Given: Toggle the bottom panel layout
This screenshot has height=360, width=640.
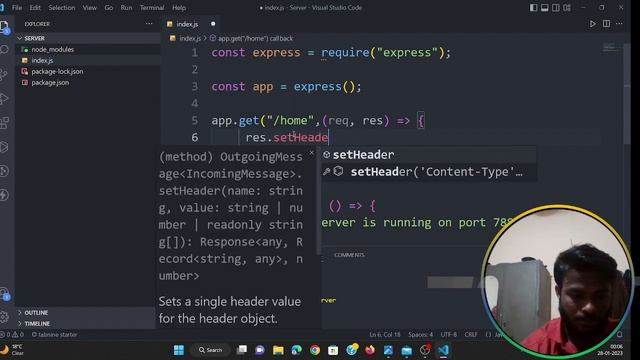Looking at the screenshot, I should (x=544, y=8).
